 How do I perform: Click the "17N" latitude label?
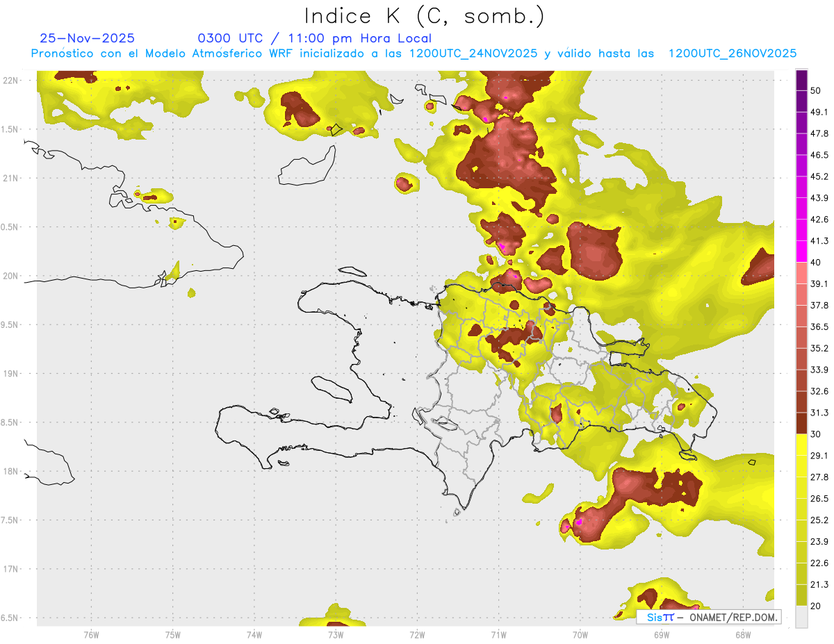click(10, 569)
